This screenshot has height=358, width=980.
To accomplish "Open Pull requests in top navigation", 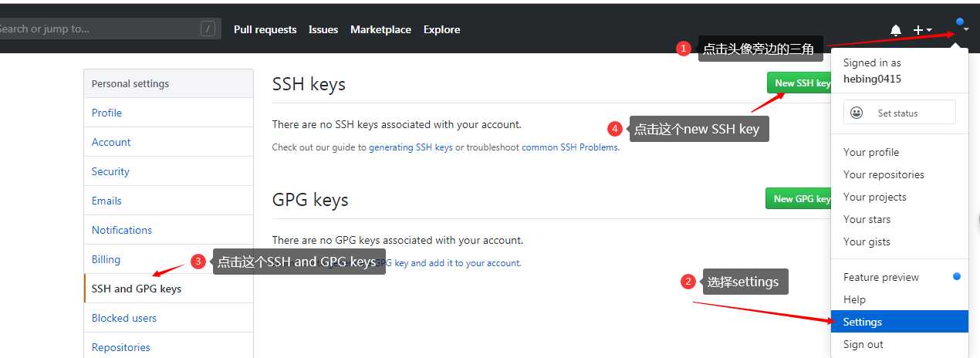I will click(x=265, y=29).
